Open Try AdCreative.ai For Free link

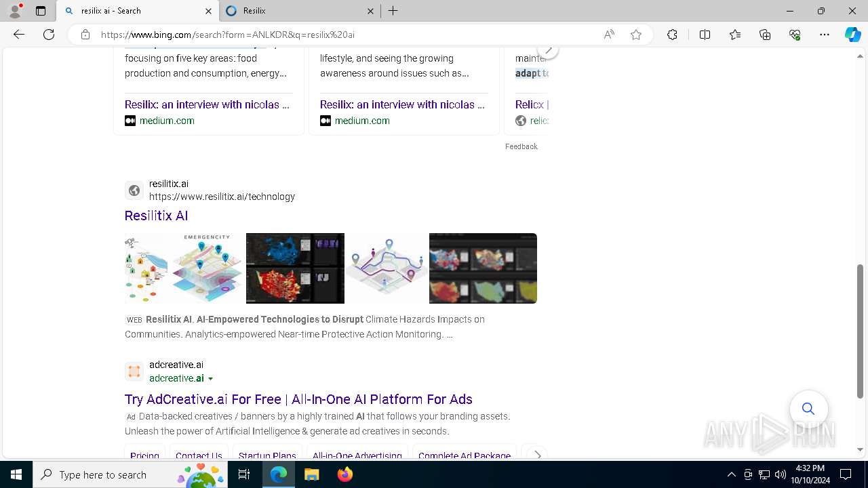(298, 399)
